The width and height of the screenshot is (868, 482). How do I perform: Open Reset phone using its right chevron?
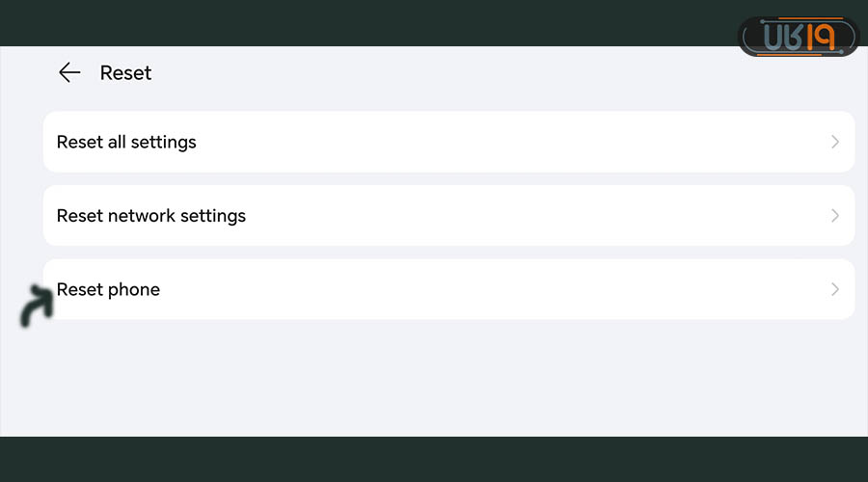pos(834,289)
